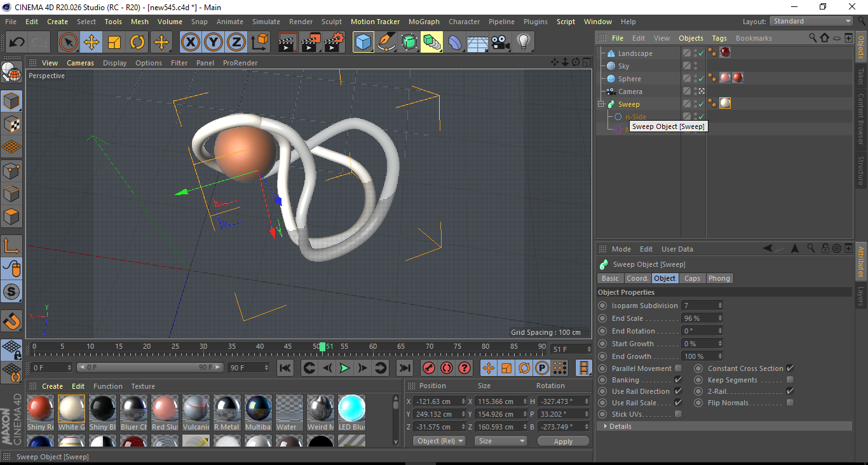Viewport: 868px width, 465px height.
Task: Toggle Keep Segments checkbox
Action: [x=790, y=380]
